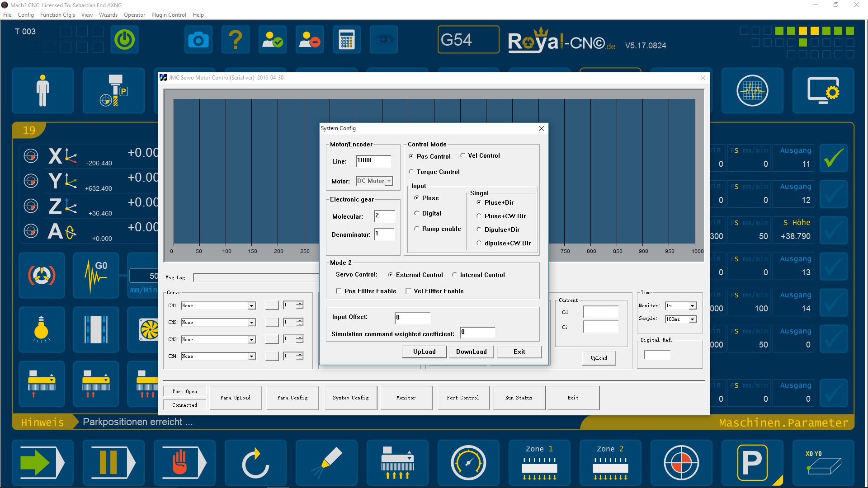The width and height of the screenshot is (868, 488).
Task: Click the parking position P icon
Action: (752, 462)
